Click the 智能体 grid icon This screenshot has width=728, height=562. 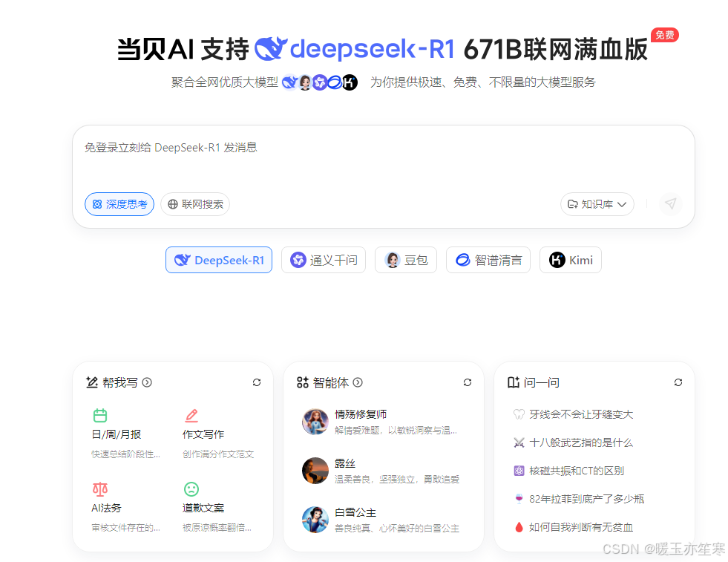[x=303, y=382]
